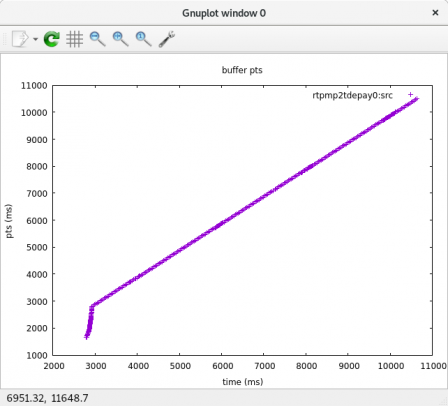Click the 2000 tick label on the x-axis
This screenshot has width=448, height=406.
[x=54, y=366]
